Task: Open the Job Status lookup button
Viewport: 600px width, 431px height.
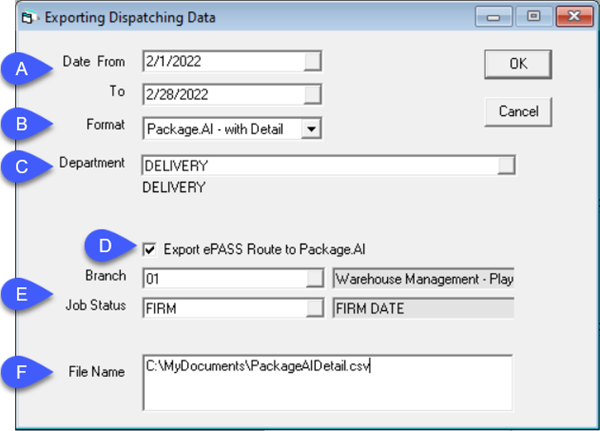Action: [315, 309]
